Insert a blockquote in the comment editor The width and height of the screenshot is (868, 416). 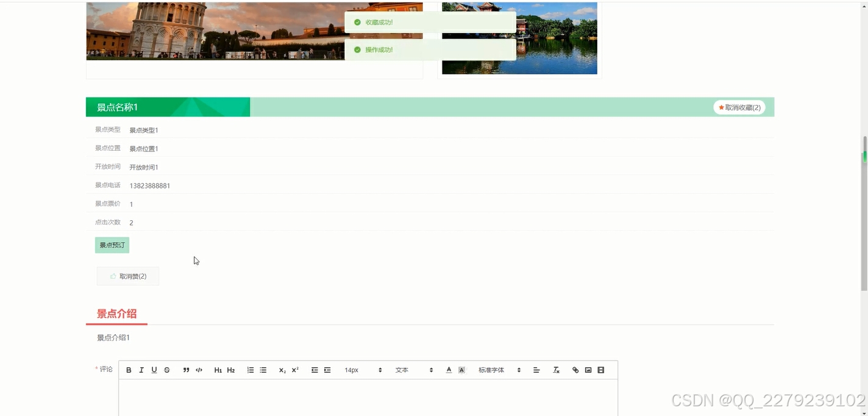pos(186,370)
